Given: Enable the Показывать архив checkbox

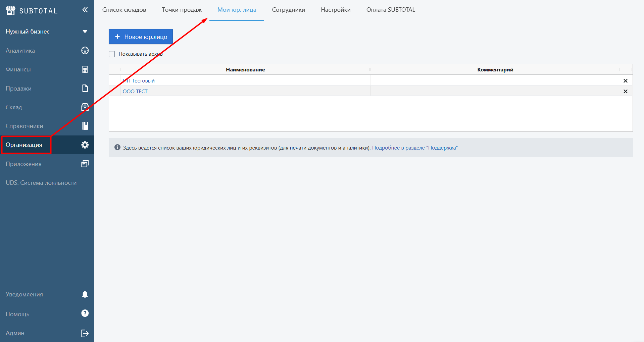Looking at the screenshot, I should (x=112, y=54).
